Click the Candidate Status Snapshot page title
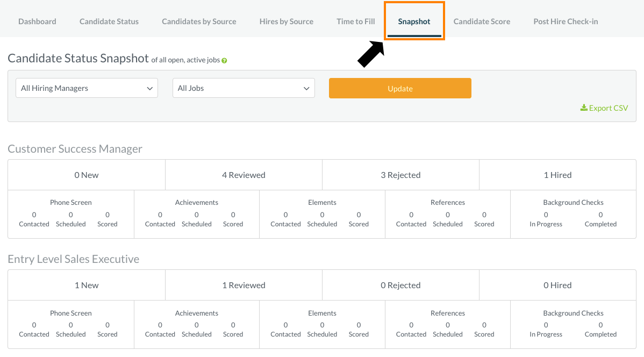 [78, 59]
